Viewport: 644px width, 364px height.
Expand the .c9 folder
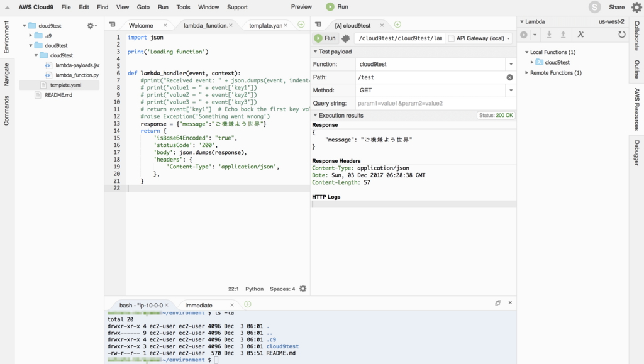[30, 35]
